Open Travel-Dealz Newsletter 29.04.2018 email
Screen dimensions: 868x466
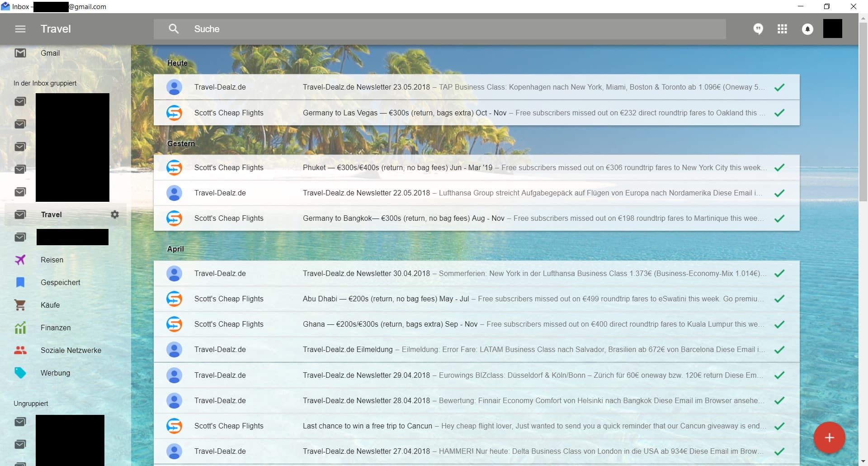tap(476, 375)
